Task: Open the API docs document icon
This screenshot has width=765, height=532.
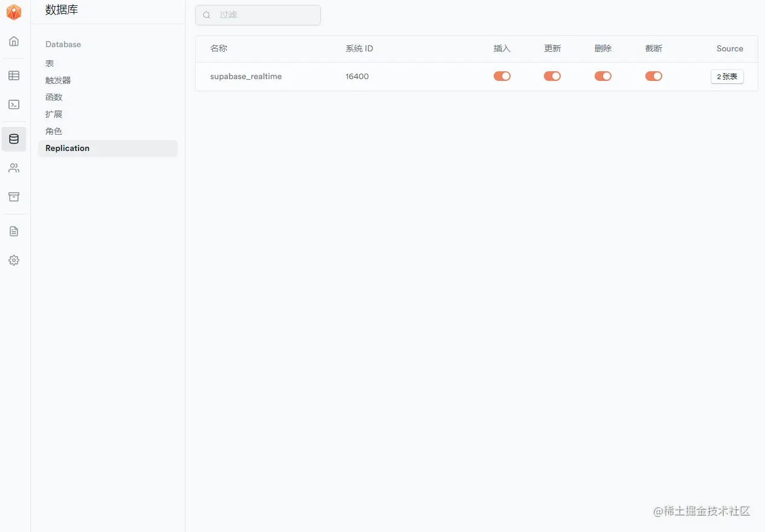Action: 14,231
